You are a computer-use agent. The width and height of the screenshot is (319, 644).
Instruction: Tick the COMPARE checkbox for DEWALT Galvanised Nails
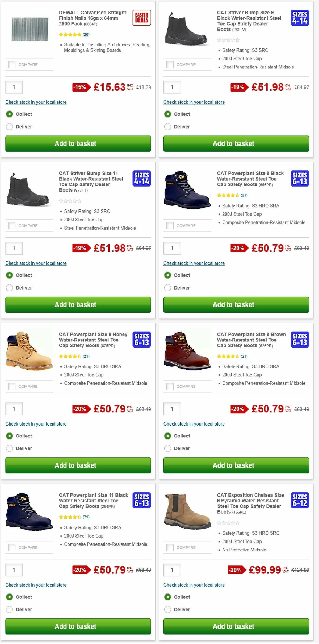pos(11,64)
